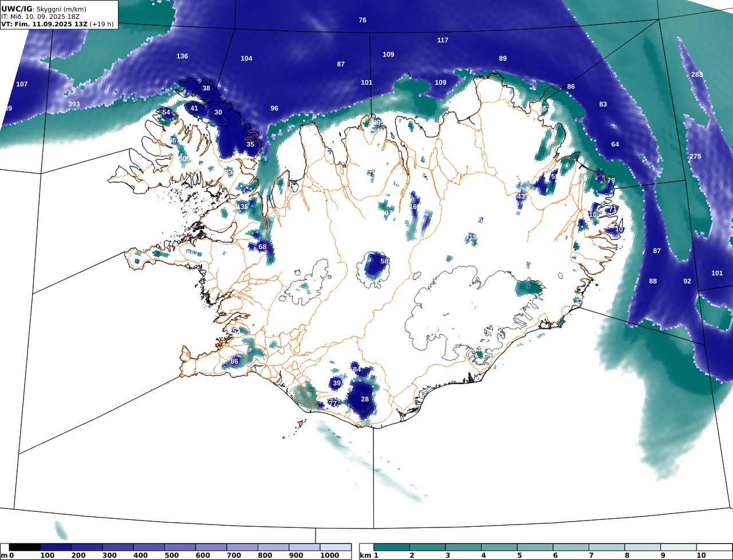
Task: Click the visibility value 96 on the map
Action: point(274,108)
